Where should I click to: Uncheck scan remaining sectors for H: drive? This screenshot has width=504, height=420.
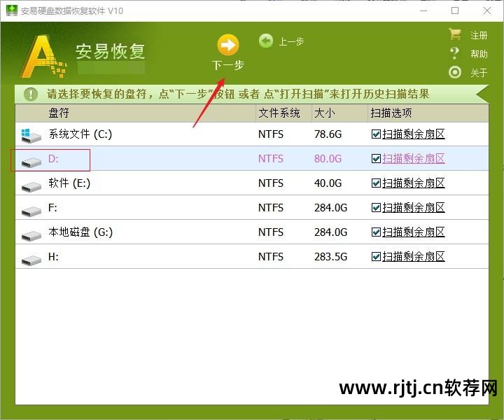click(x=376, y=256)
